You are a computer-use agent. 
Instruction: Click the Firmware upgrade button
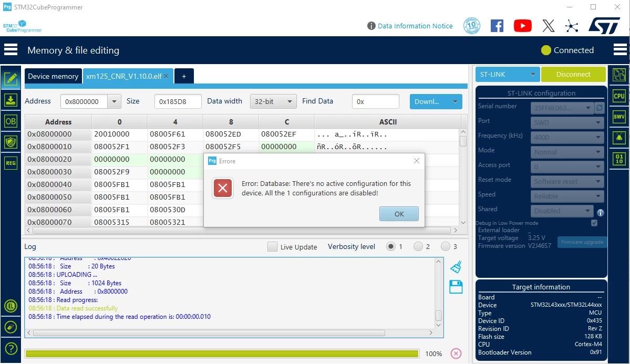pyautogui.click(x=582, y=242)
